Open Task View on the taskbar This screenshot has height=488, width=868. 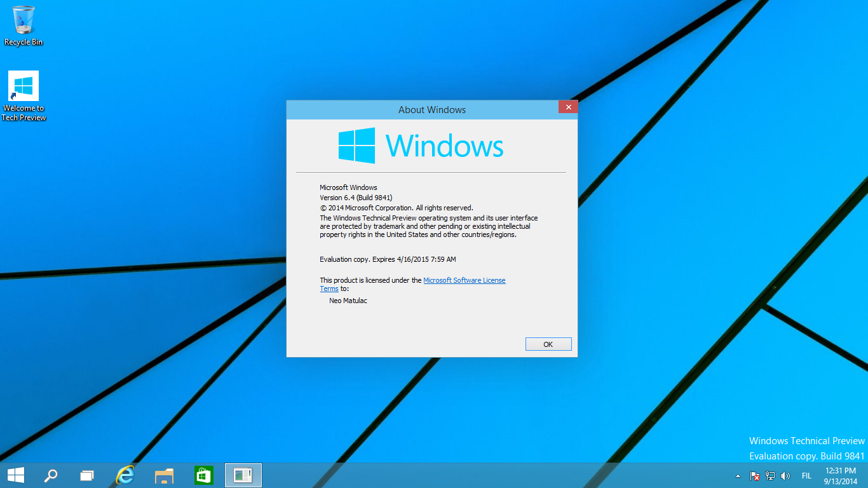(x=86, y=475)
